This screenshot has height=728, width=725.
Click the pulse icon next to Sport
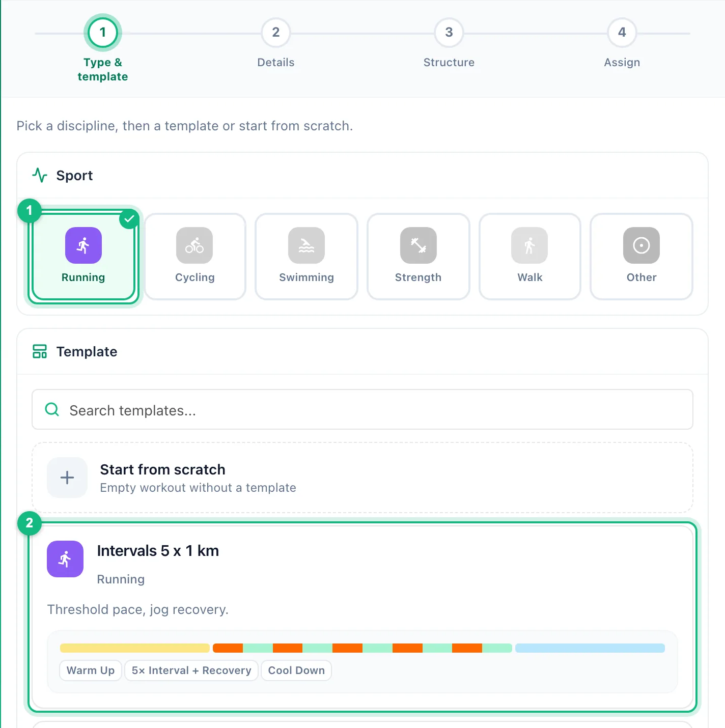(x=40, y=176)
